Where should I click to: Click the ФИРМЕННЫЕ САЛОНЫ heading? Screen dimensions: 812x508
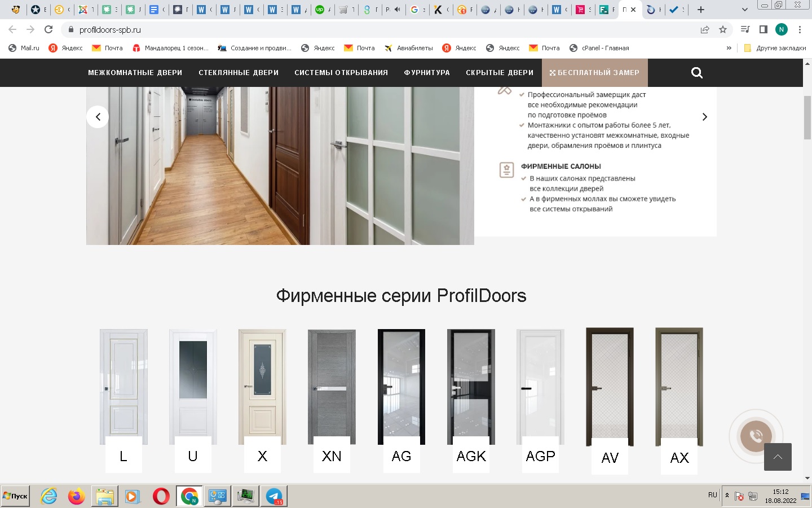pos(561,167)
